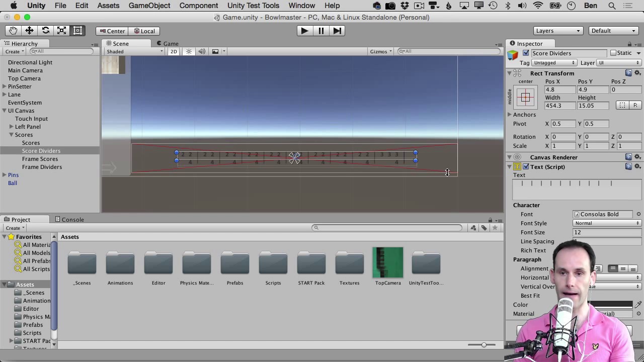The image size is (644, 362).
Task: Open scene effects image dropdown
Action: tap(218, 51)
